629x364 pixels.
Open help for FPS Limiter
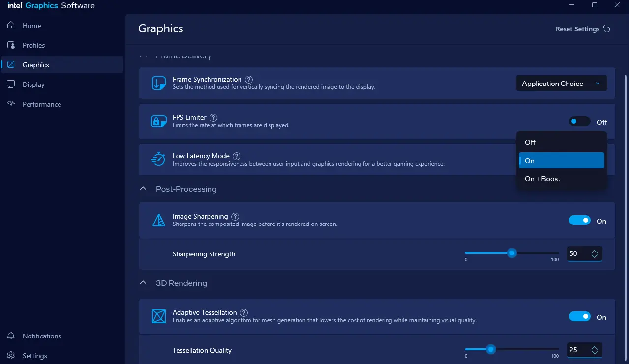pos(213,118)
